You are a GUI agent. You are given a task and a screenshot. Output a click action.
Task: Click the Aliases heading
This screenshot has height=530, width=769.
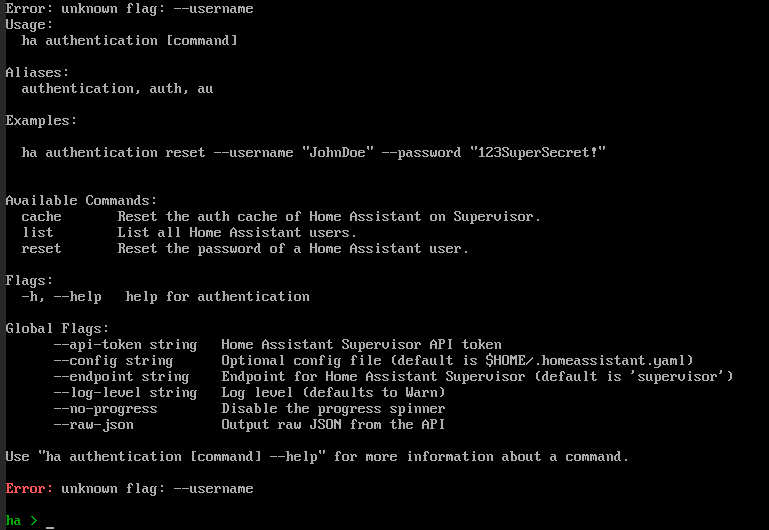click(x=37, y=73)
